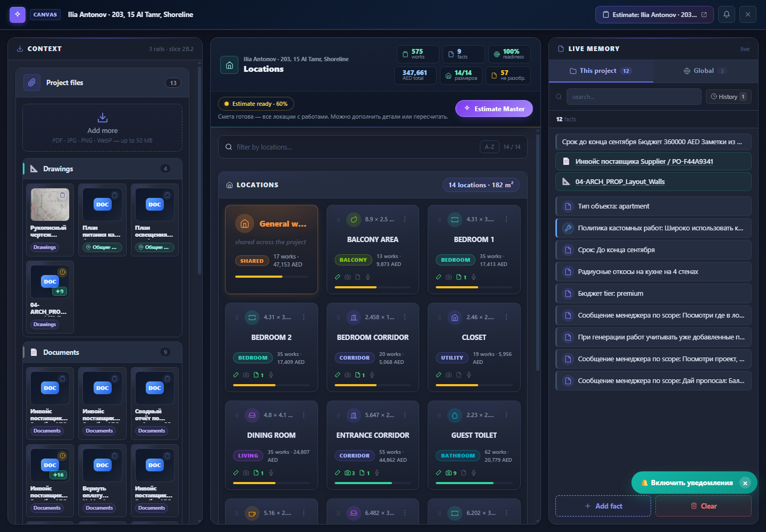The height and width of the screenshot is (532, 766).
Task: Open the 04-ARCH_PROP_Layout_Walls memory item
Action: tap(653, 182)
